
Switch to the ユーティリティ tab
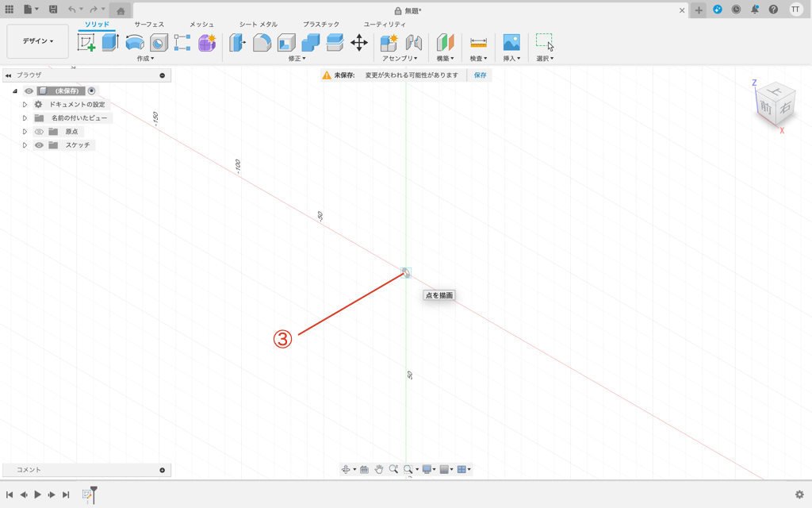click(385, 25)
